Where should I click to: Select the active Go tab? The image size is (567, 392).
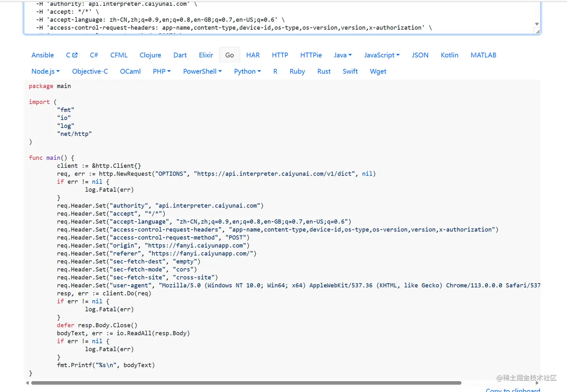point(229,55)
